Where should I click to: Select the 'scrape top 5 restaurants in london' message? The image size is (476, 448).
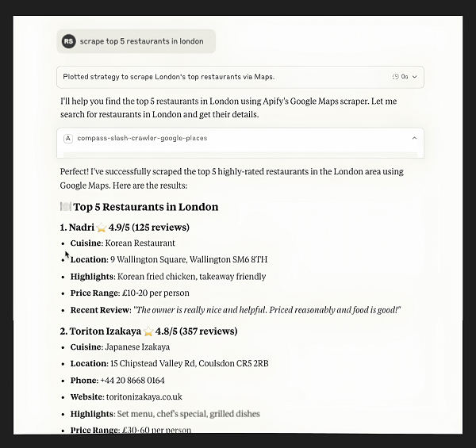141,41
